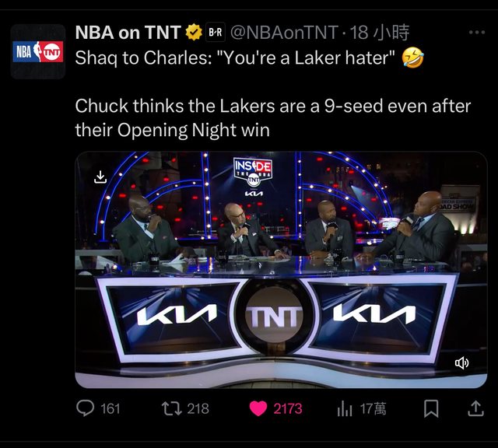Open view analytics bar chart icon
Image resolution: width=498 pixels, height=448 pixels.
pyautogui.click(x=345, y=408)
